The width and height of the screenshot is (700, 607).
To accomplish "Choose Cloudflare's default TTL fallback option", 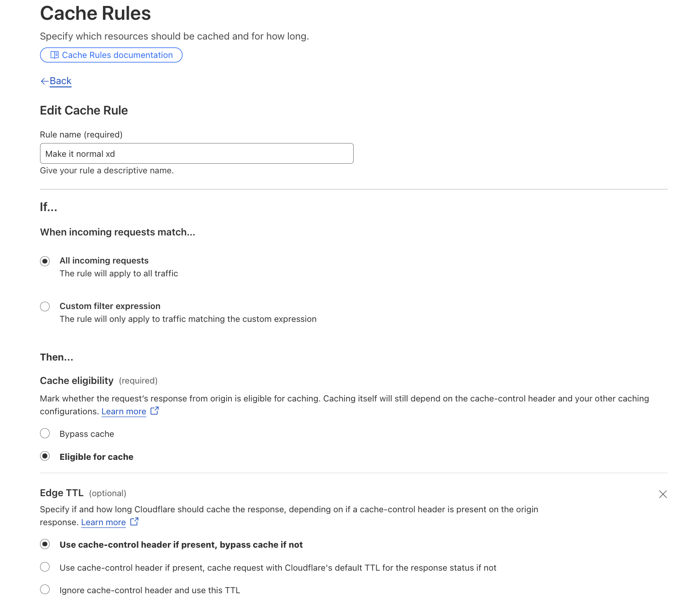I will pos(45,567).
